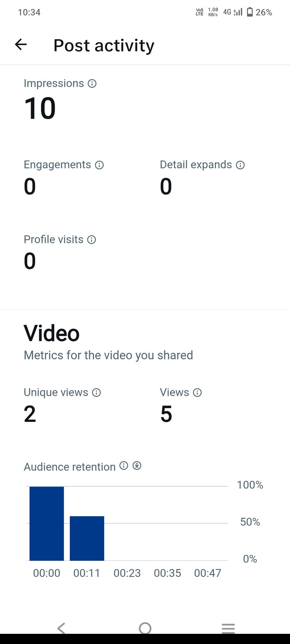Go back using the arrow beside Post activity
Viewport: 290px width, 644px height.
(x=21, y=45)
